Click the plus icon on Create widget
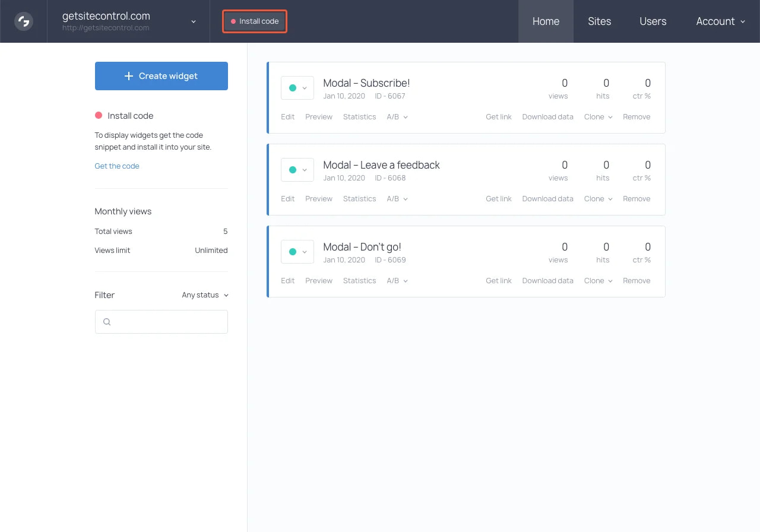Viewport: 760px width, 532px height. 129,76
